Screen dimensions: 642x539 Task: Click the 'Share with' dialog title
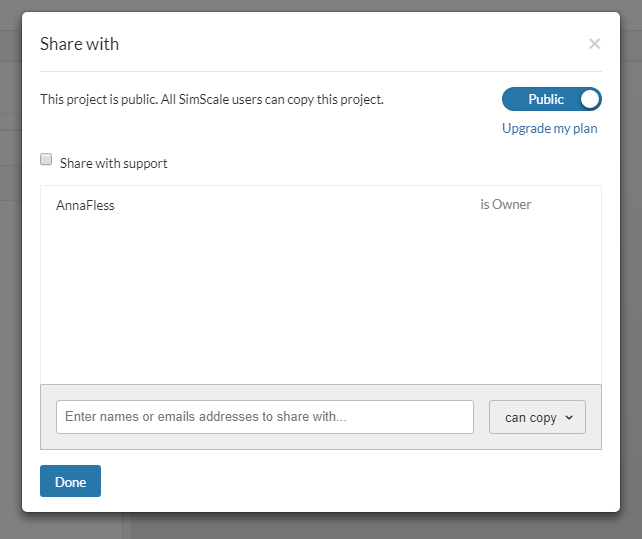[x=79, y=43]
